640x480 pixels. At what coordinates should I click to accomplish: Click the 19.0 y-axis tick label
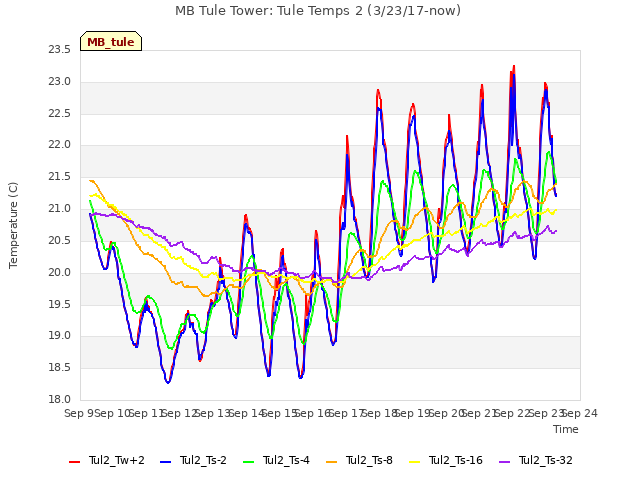click(60, 336)
